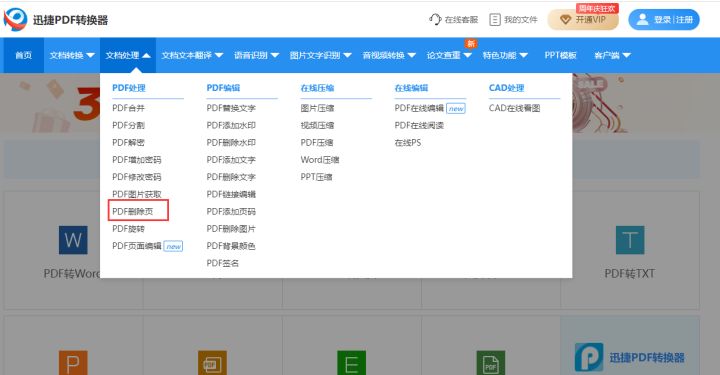This screenshot has height=375, width=720.
Task: Choose PDF链接编辑 menu entry
Action: [231, 194]
